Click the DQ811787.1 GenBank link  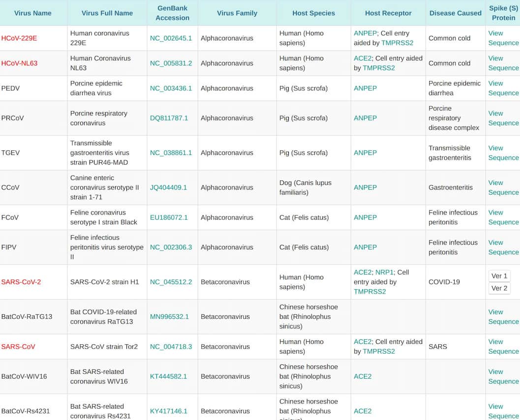pos(169,118)
